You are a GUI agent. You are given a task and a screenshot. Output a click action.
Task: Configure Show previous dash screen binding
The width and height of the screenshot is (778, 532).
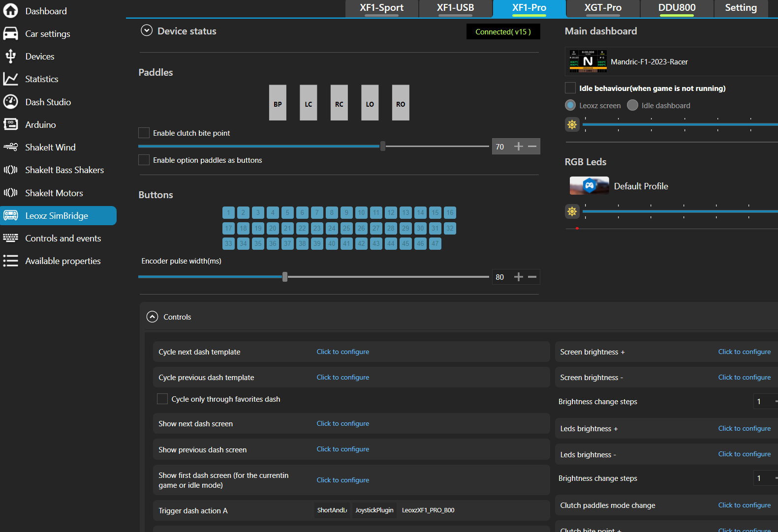[x=343, y=449]
